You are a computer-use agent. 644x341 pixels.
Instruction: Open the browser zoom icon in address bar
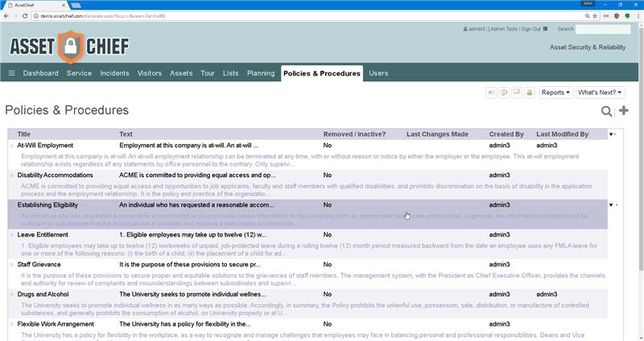(x=588, y=16)
